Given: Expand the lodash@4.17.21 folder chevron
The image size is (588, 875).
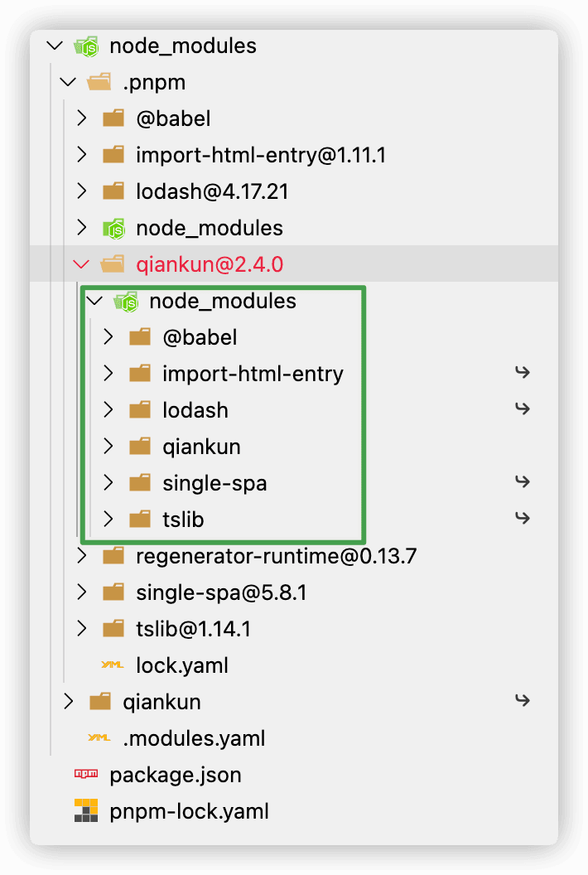Looking at the screenshot, I should coord(80,191).
